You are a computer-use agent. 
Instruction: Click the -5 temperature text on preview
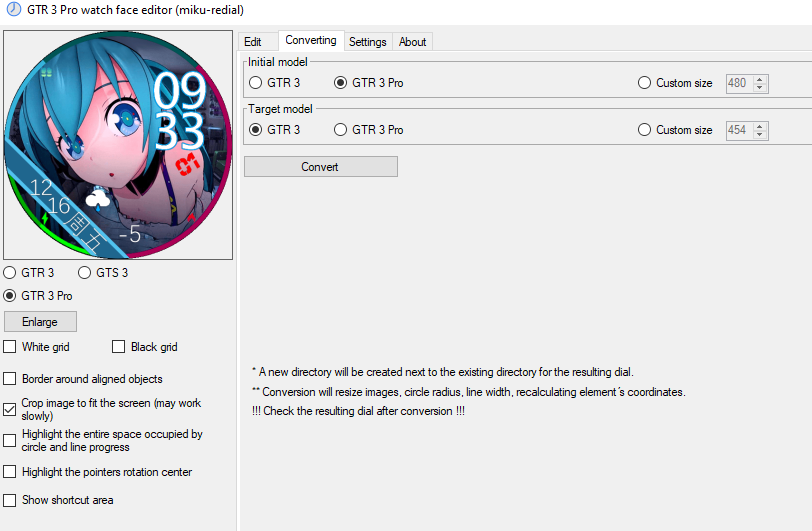(x=130, y=234)
